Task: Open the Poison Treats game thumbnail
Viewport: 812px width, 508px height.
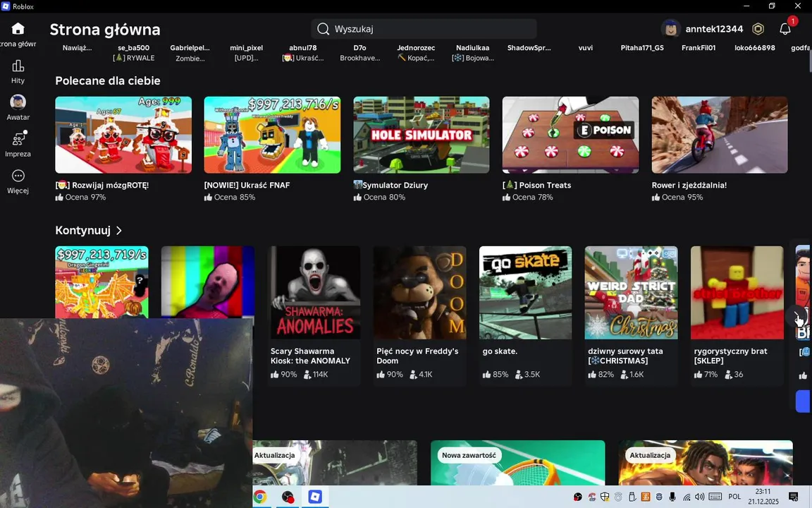Action: (570, 135)
